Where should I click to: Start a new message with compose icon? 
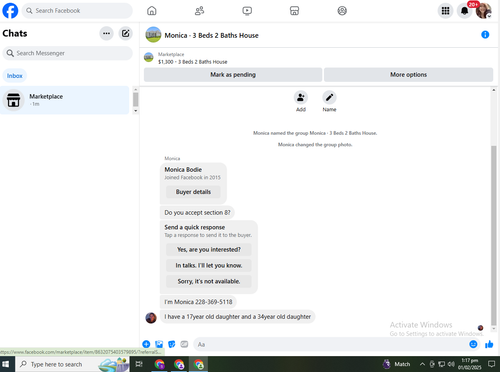click(125, 33)
